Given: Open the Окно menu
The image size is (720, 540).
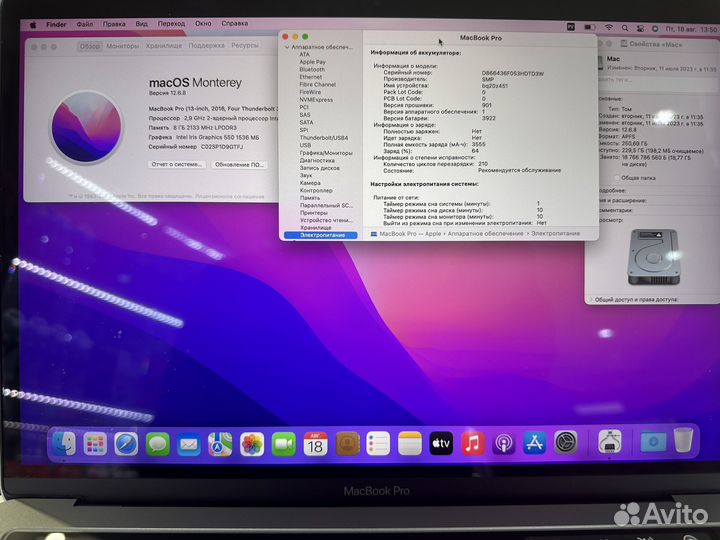Looking at the screenshot, I should coord(203,23).
